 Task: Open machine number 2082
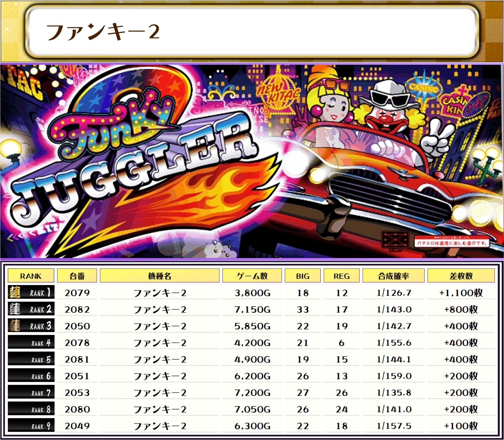(77, 309)
